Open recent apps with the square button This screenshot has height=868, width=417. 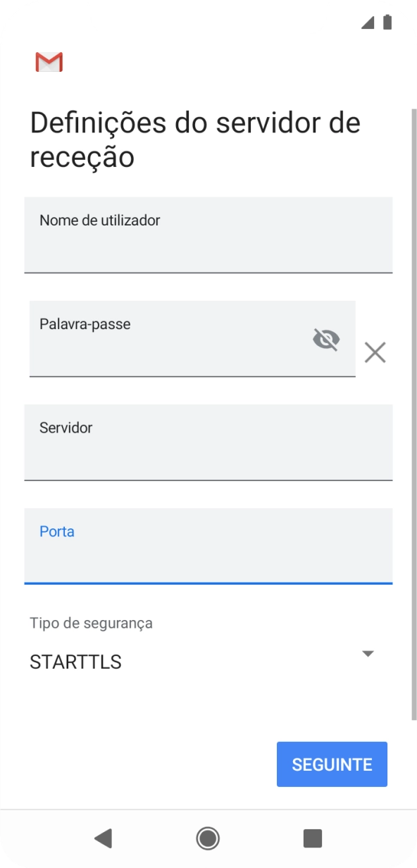313,838
